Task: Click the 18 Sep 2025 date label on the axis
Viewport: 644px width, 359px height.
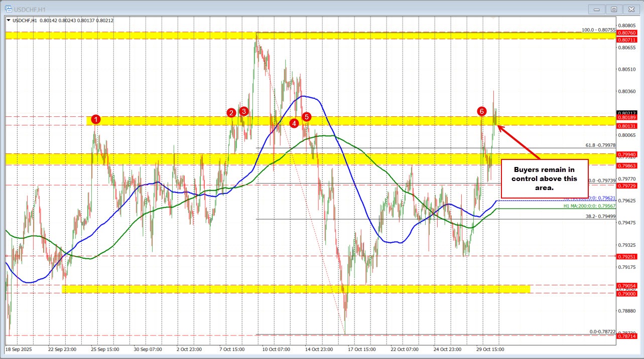Action: [x=19, y=349]
